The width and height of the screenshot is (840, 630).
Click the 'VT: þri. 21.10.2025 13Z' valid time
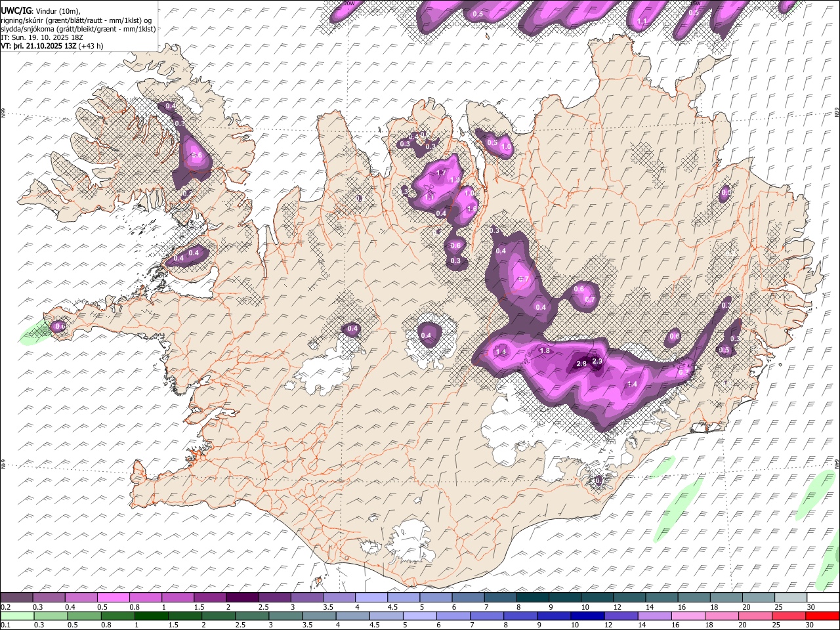(x=38, y=46)
